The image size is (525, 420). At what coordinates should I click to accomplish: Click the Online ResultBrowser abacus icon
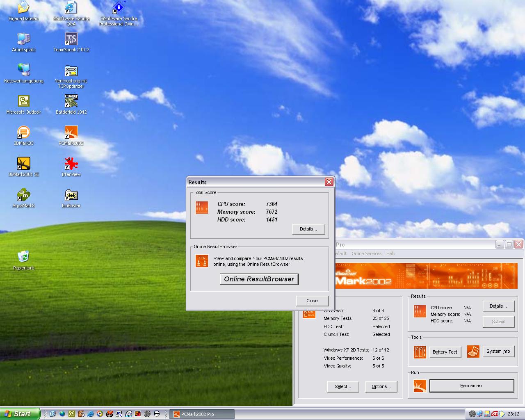201,261
